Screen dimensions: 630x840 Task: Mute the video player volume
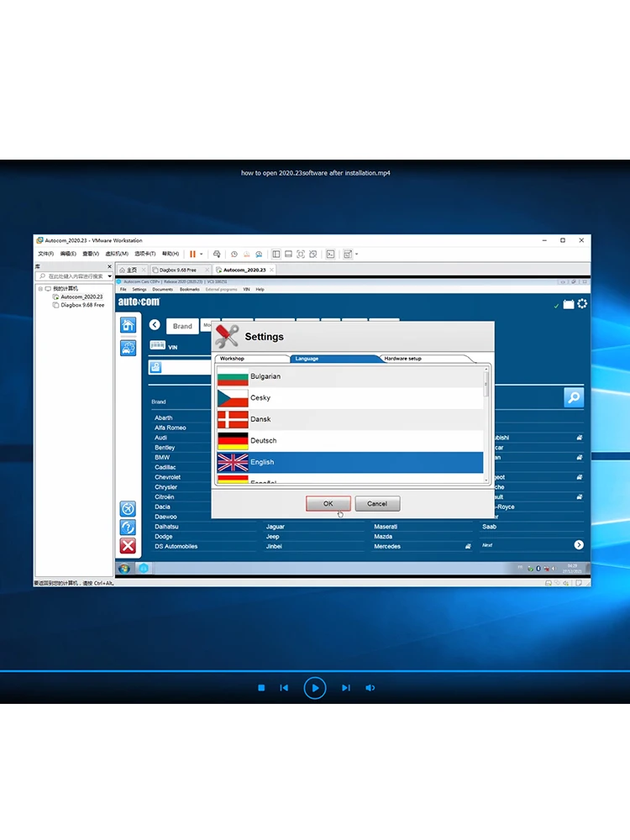click(x=370, y=688)
